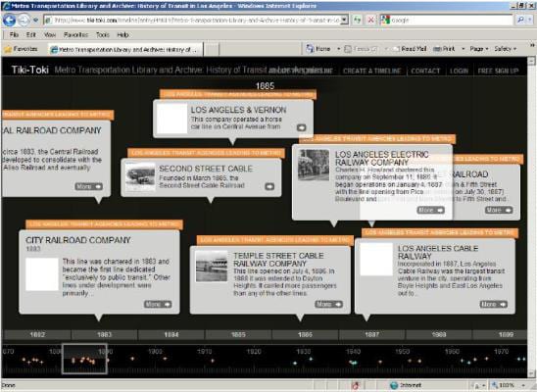537x392 pixels.
Task: Open the Home button dropdown arrow
Action: [x=339, y=49]
